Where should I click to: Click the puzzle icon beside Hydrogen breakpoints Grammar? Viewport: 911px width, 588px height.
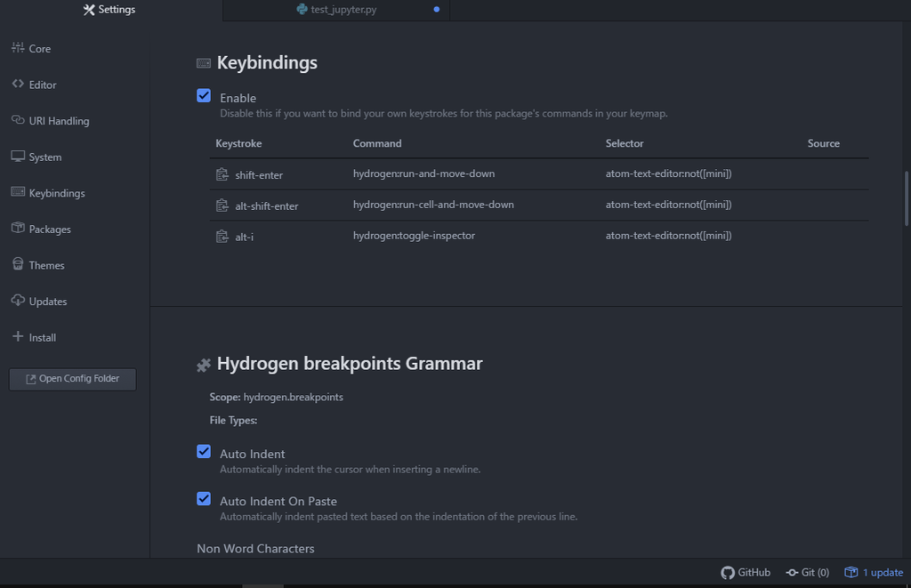point(204,365)
